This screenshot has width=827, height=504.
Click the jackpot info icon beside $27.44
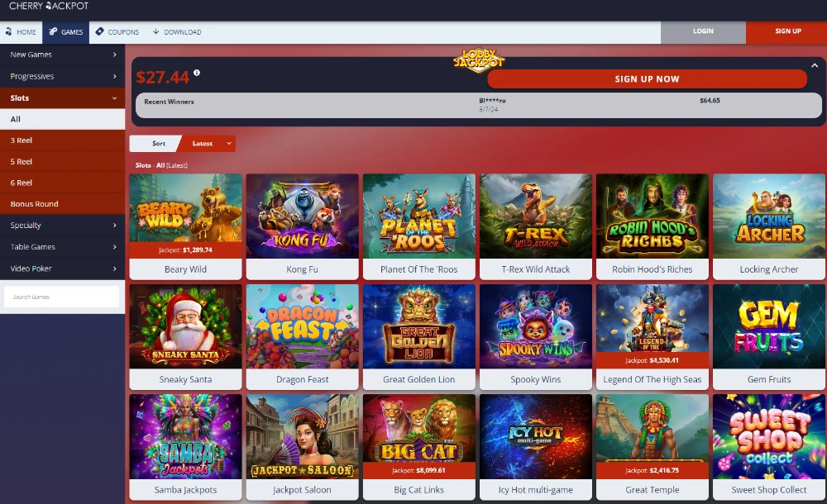click(x=197, y=73)
